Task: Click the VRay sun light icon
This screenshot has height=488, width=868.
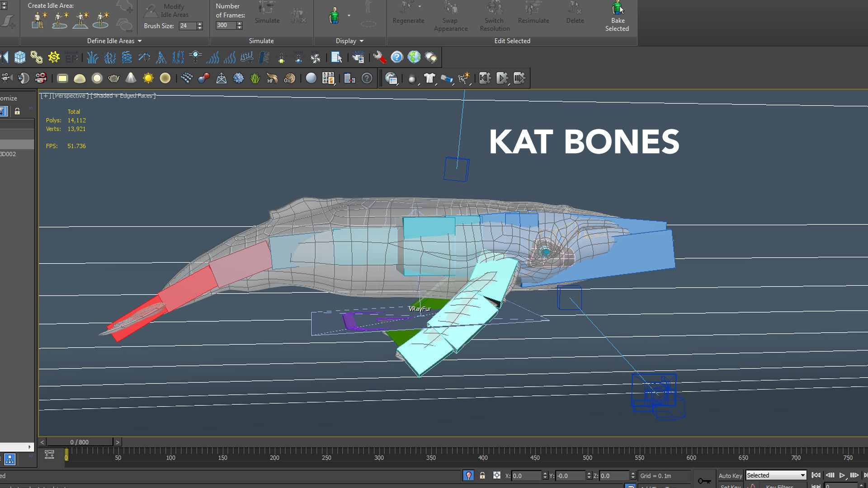Action: coord(148,78)
